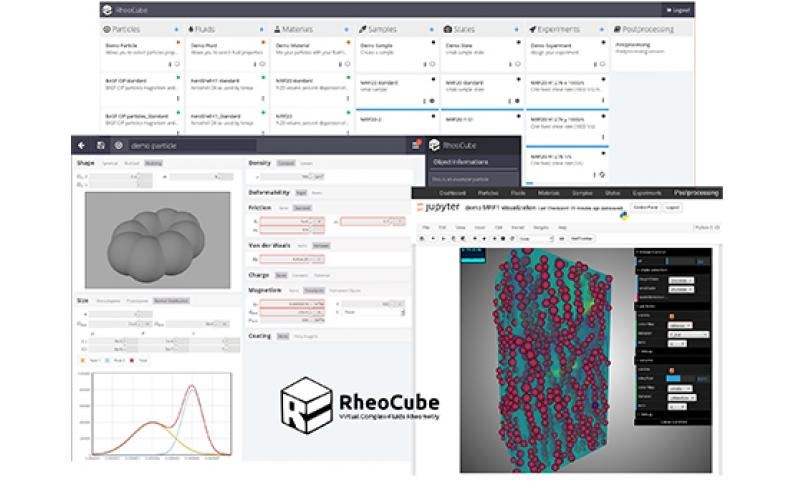Viewport: 800px width, 500px height.
Task: Open the notification menu icon in editor header
Action: click(x=416, y=145)
